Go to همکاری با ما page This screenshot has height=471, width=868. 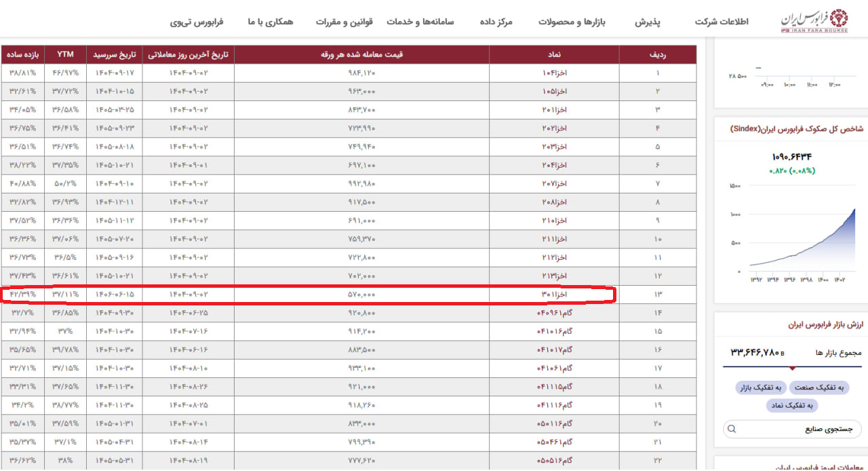271,22
